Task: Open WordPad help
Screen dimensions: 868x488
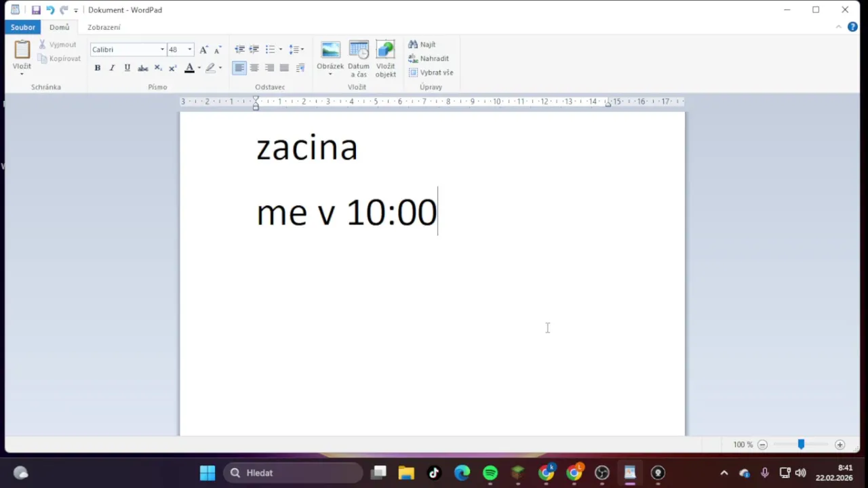Action: click(x=853, y=27)
